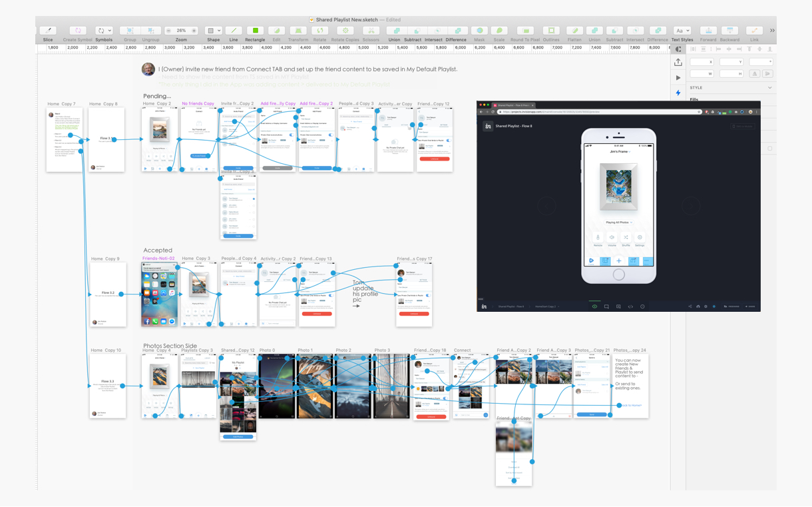Click the Ungroup toolbar icon

[x=150, y=31]
